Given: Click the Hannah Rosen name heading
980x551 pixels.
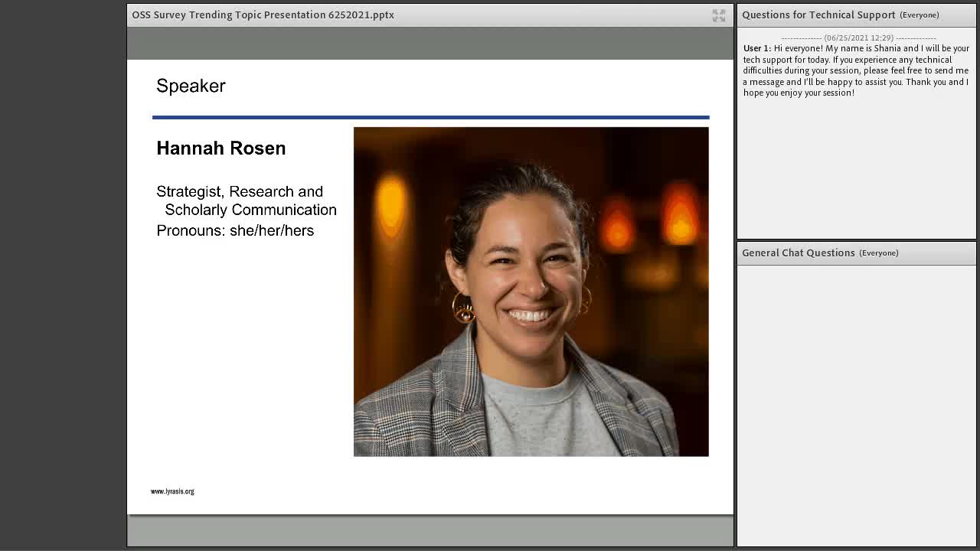Looking at the screenshot, I should 220,148.
